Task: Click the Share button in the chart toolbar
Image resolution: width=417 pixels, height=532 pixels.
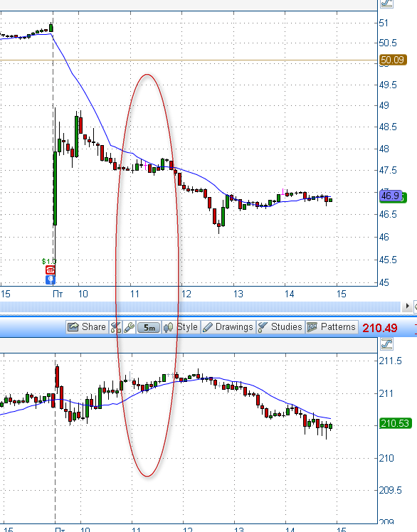Action: coord(88,327)
